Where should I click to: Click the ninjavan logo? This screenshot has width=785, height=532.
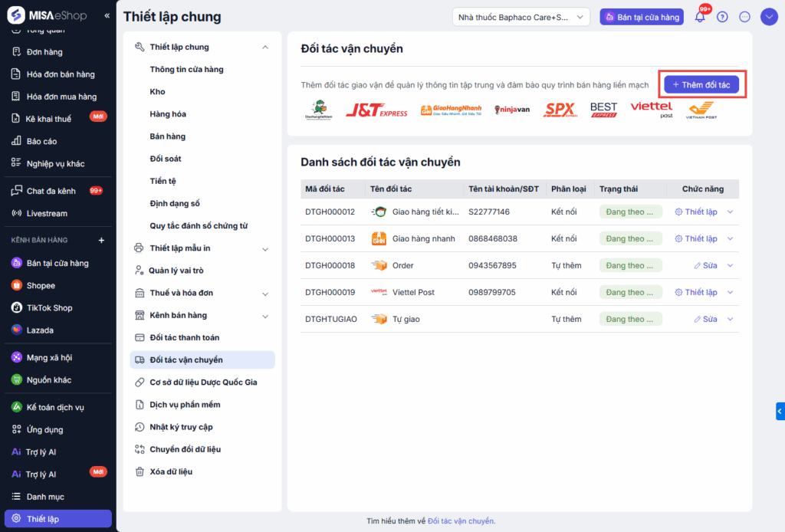[511, 110]
